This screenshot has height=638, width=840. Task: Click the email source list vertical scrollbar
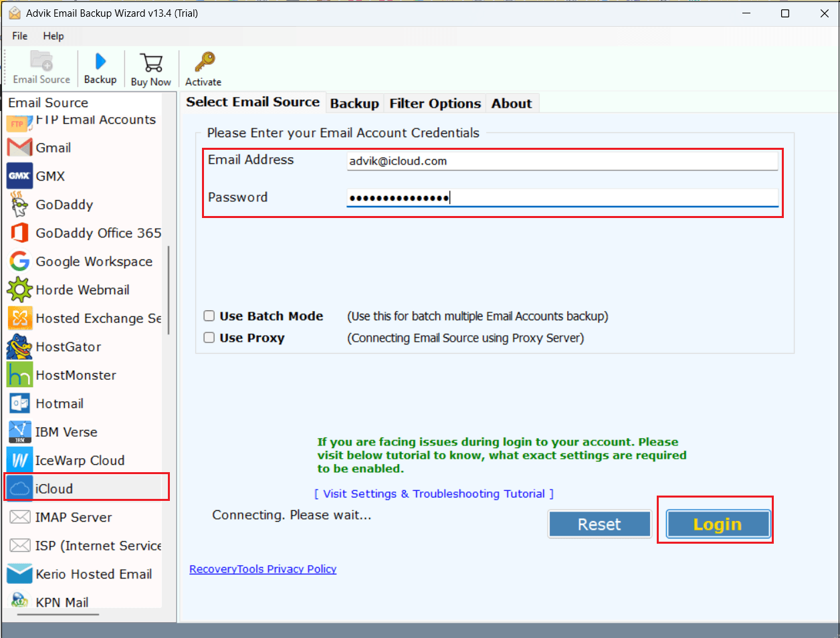coord(169,290)
